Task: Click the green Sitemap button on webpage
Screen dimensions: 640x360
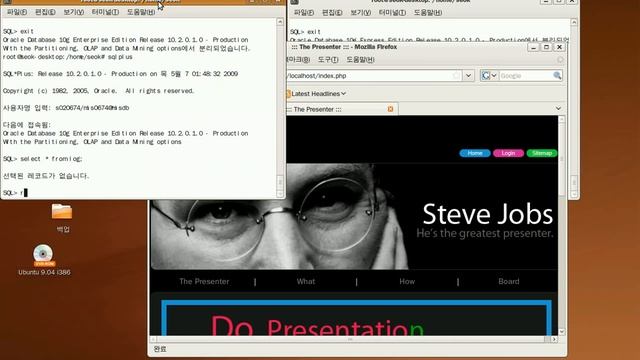Action: click(542, 153)
